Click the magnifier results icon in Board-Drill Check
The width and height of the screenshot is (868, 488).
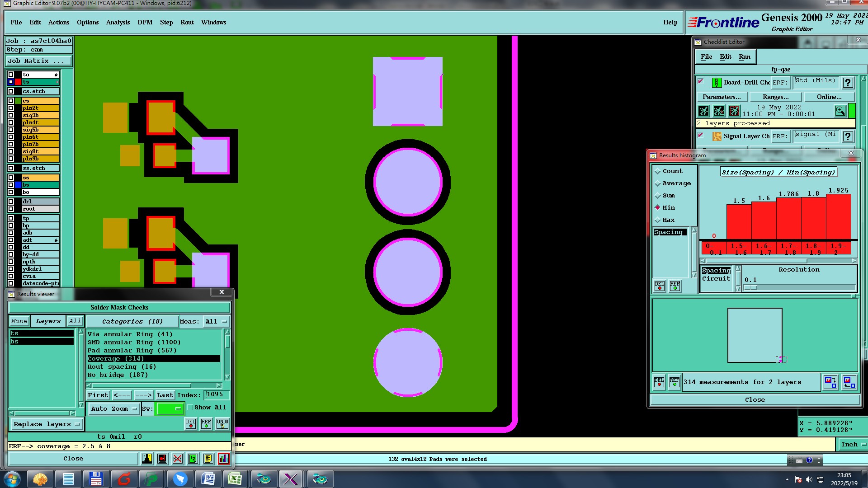point(840,111)
